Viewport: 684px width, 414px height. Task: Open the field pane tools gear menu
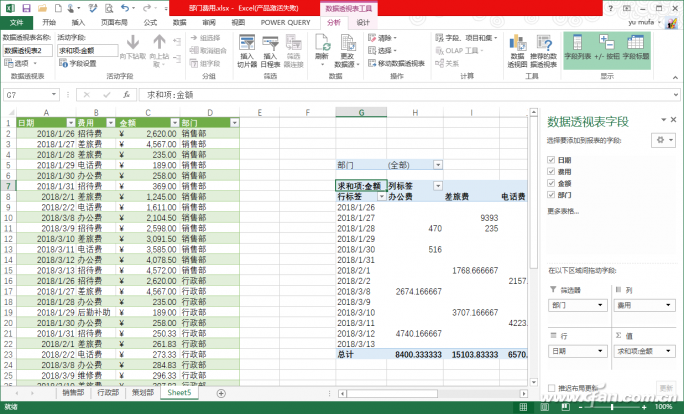click(663, 140)
